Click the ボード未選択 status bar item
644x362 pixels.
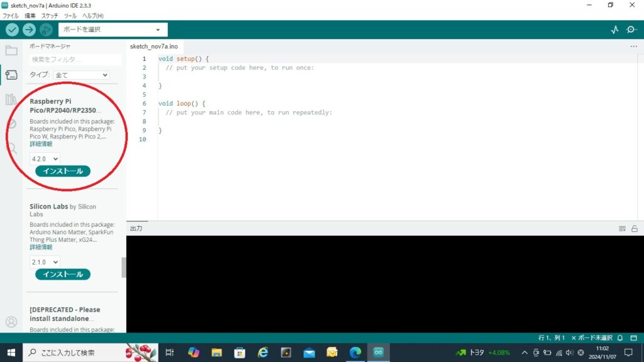(x=592, y=337)
